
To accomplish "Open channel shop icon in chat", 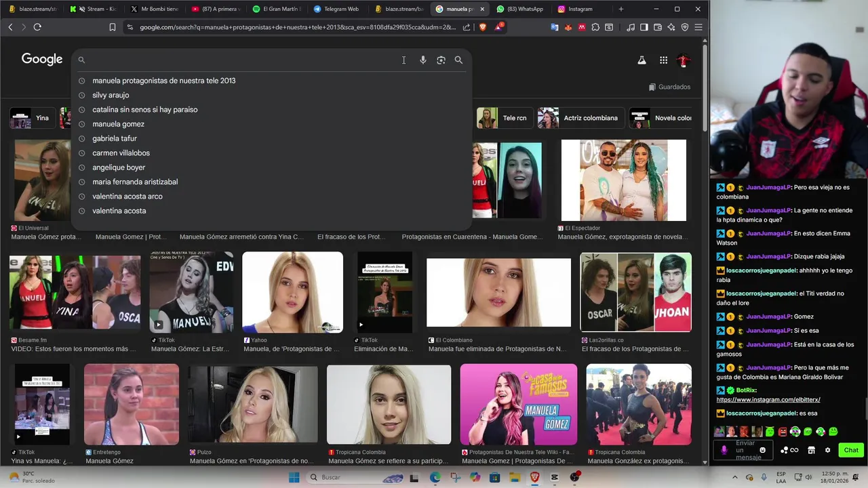I will 811,450.
